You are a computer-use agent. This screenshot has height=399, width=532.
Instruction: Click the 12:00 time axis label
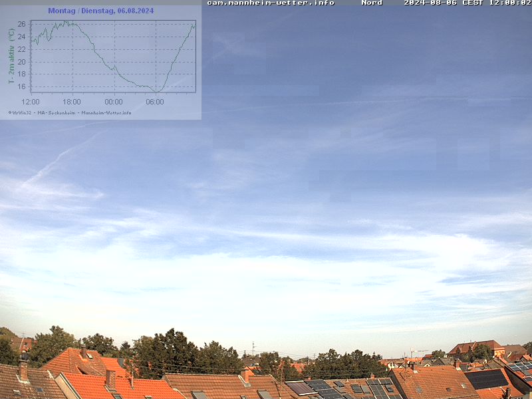[31, 102]
